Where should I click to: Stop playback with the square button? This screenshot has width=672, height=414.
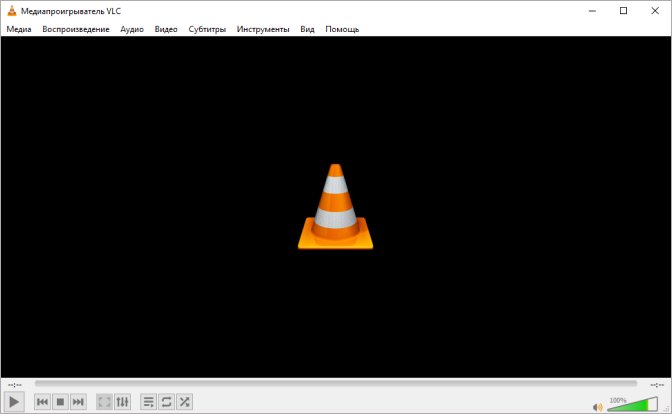[60, 402]
